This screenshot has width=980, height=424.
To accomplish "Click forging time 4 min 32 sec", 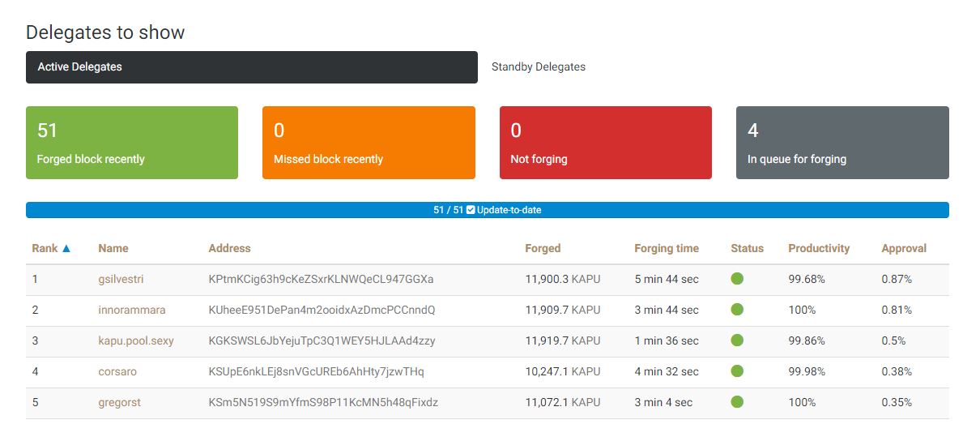I will [667, 371].
